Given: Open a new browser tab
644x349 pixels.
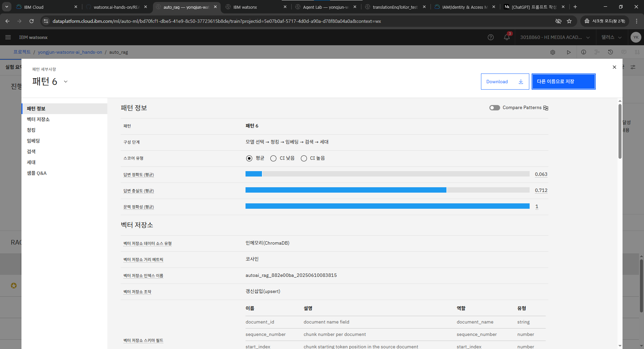Looking at the screenshot, I should [575, 7].
